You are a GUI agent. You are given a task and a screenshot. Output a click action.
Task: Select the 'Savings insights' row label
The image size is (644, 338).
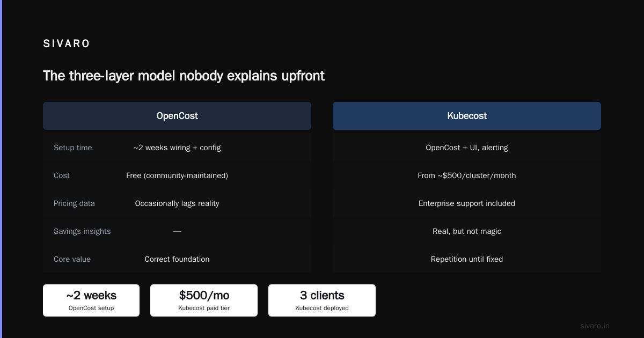click(x=82, y=231)
